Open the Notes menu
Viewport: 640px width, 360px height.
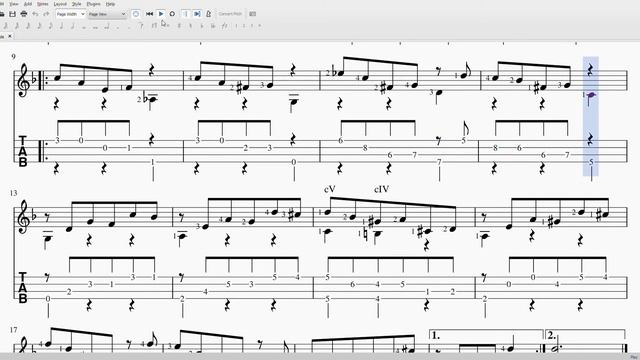[42, 4]
